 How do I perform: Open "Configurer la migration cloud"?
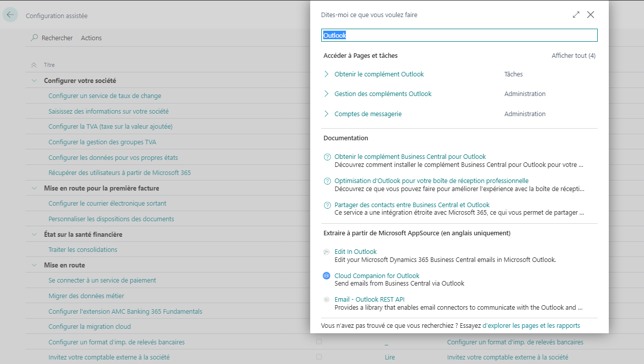coord(89,326)
